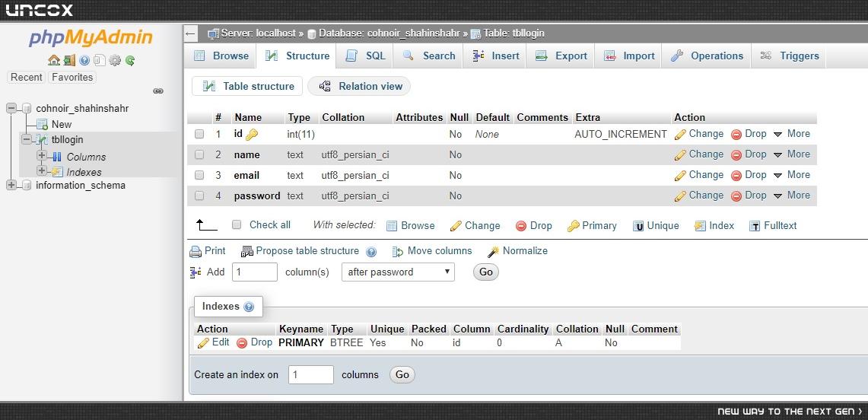868x420 pixels.
Task: Click the Normalize wand icon
Action: [x=493, y=252]
